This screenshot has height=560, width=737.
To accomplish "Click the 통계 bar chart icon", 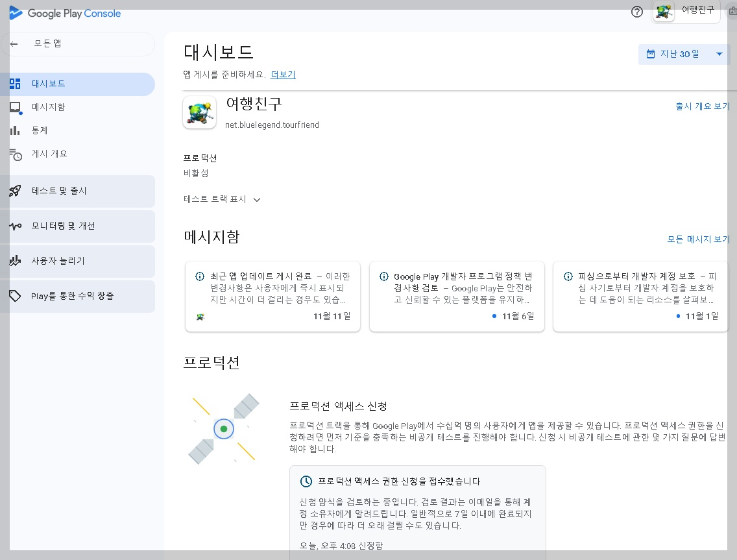I will (x=15, y=130).
